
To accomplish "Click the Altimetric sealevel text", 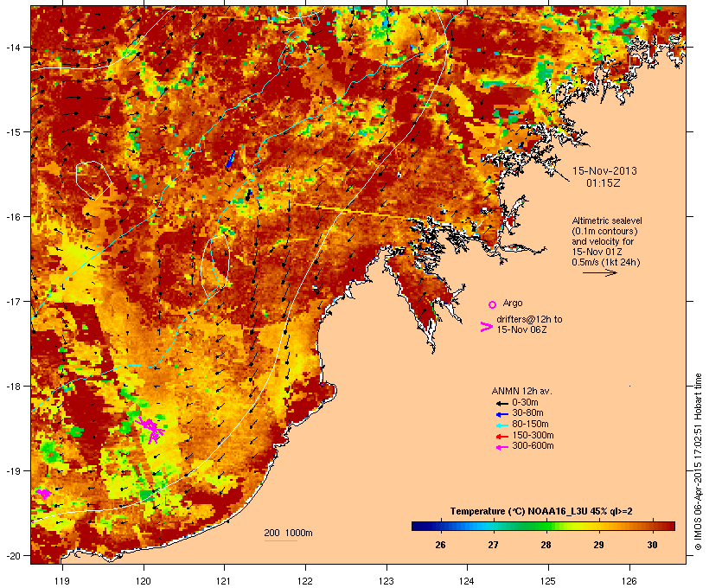I will pyautogui.click(x=607, y=220).
